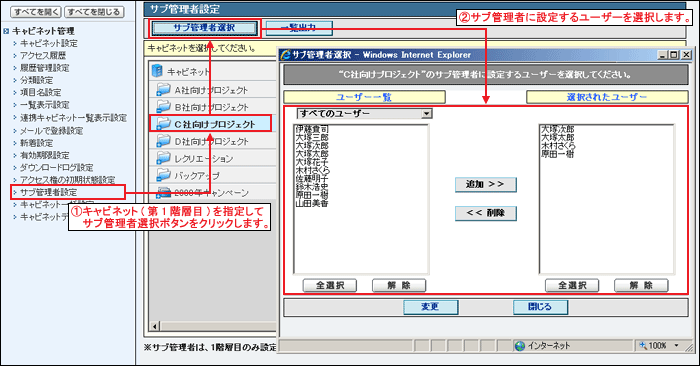Collapse the キャビネット管理 tree node
Image resolution: width=700 pixels, height=366 pixels.
pyautogui.click(x=6, y=31)
